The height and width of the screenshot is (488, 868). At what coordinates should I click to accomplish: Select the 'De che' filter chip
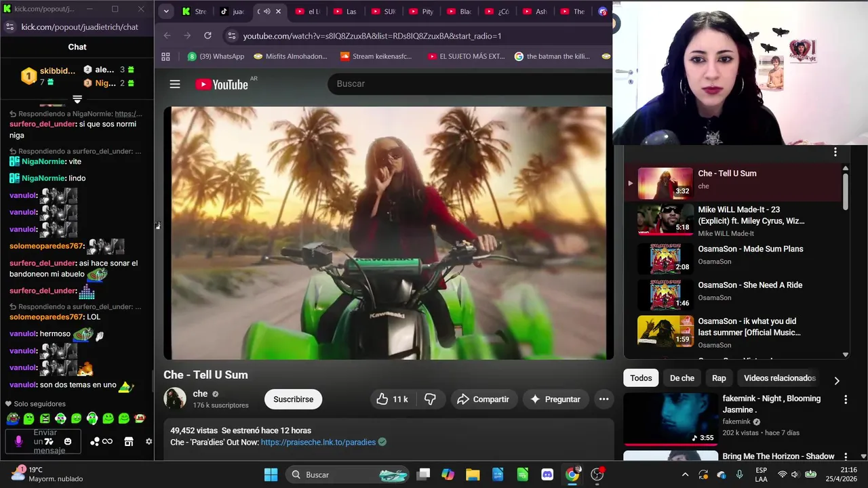682,378
